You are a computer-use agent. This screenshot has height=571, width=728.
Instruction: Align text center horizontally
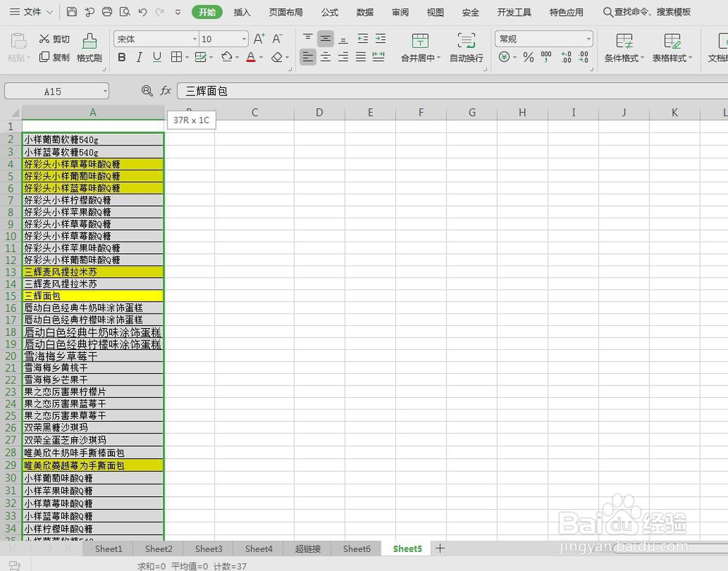(x=325, y=57)
